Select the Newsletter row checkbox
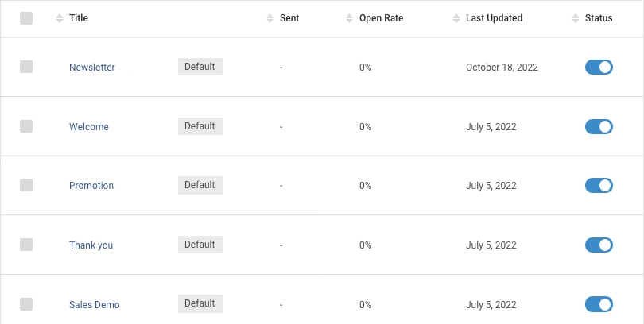 point(26,67)
